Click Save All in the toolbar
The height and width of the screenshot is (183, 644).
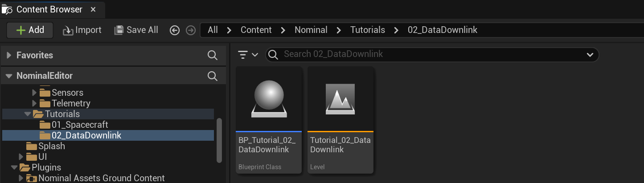coord(136,30)
